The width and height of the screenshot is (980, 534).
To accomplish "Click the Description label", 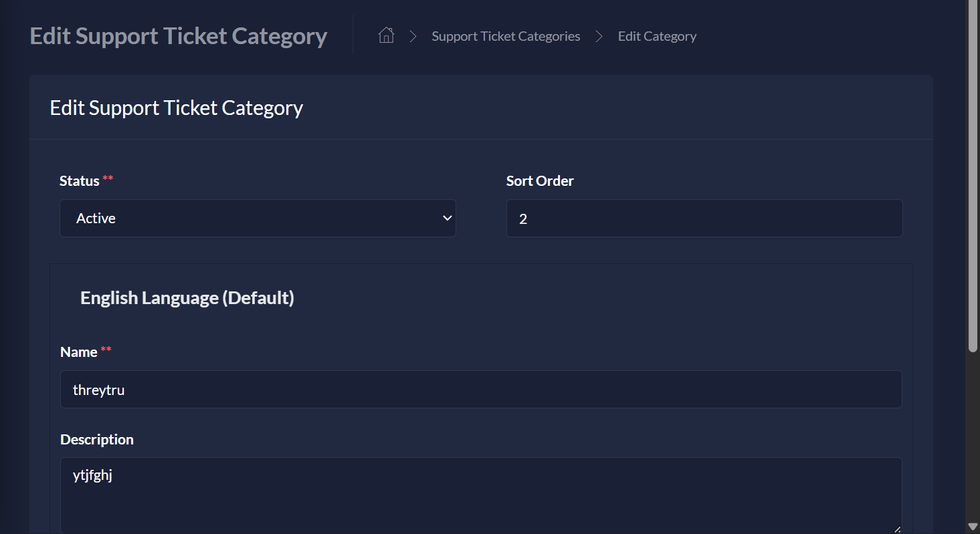I will coord(97,439).
